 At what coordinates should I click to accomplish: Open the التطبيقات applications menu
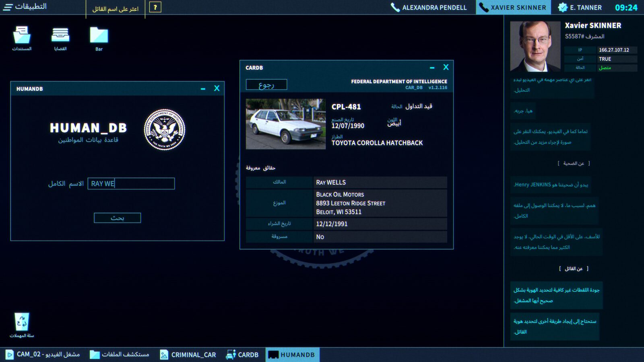point(25,7)
